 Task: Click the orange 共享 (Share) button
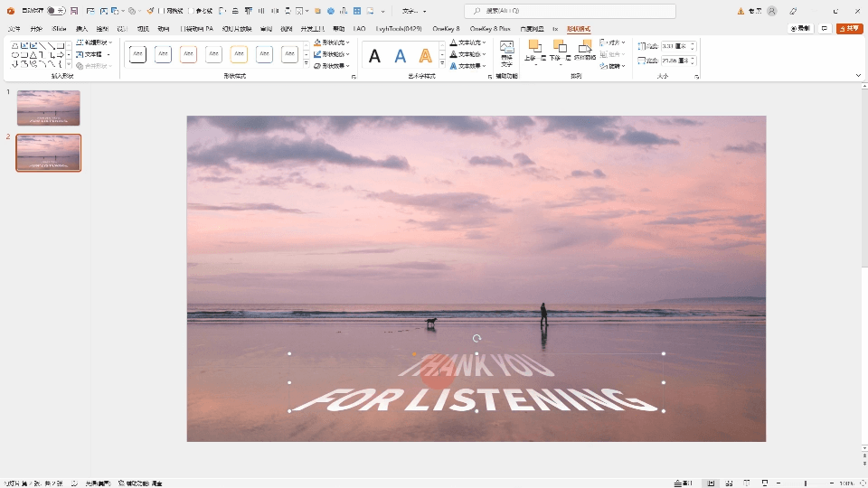click(x=849, y=28)
